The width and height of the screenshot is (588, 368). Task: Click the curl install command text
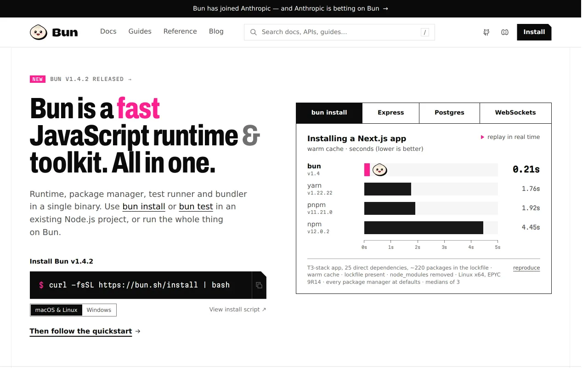(x=140, y=285)
